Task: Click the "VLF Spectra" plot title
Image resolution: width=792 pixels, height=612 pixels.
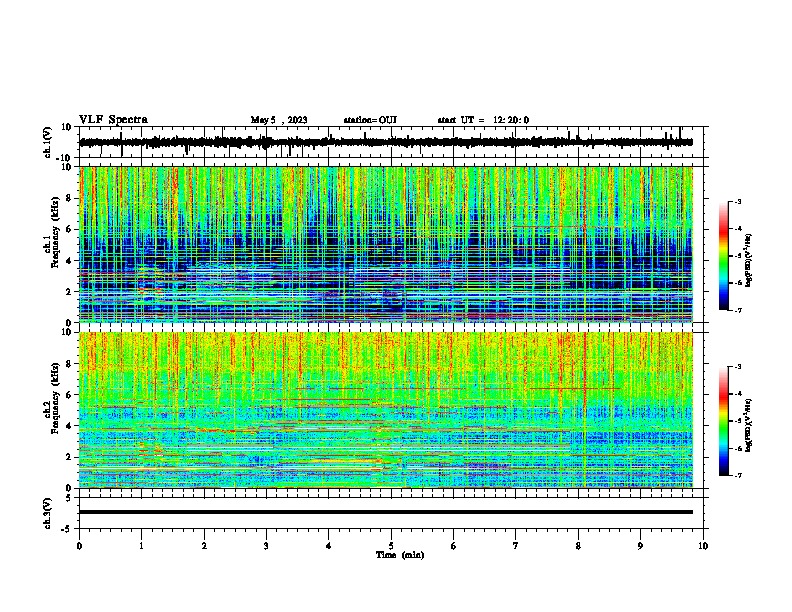Action: 113,120
